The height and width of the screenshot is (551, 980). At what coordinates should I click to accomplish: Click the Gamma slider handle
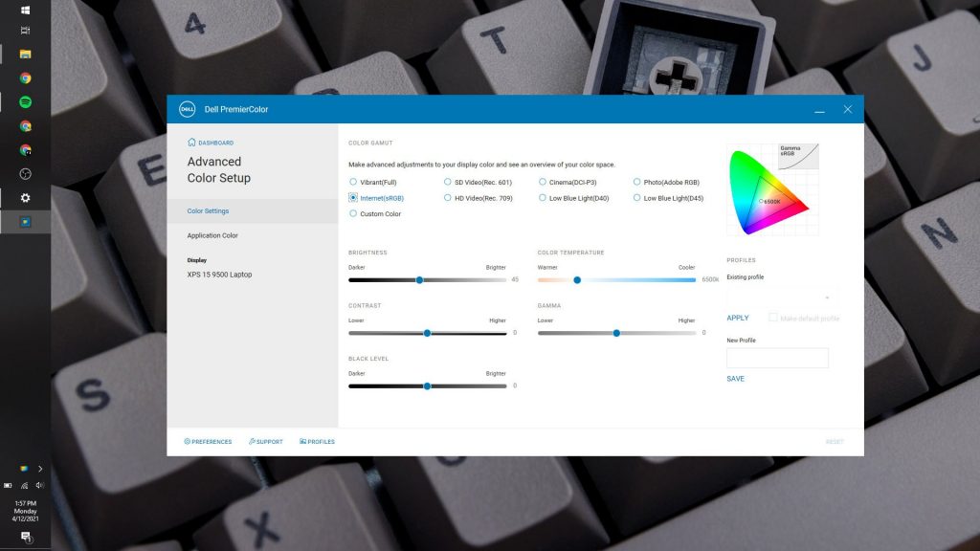pyautogui.click(x=616, y=333)
